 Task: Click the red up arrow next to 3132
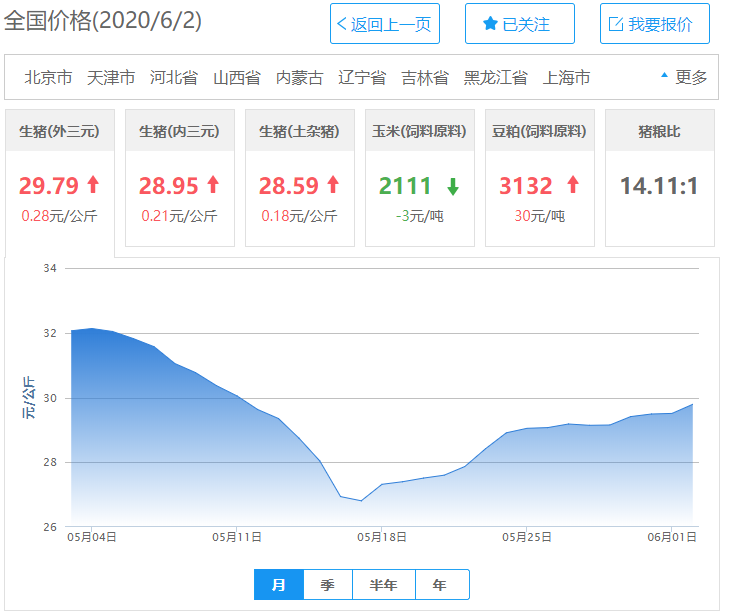click(x=573, y=185)
